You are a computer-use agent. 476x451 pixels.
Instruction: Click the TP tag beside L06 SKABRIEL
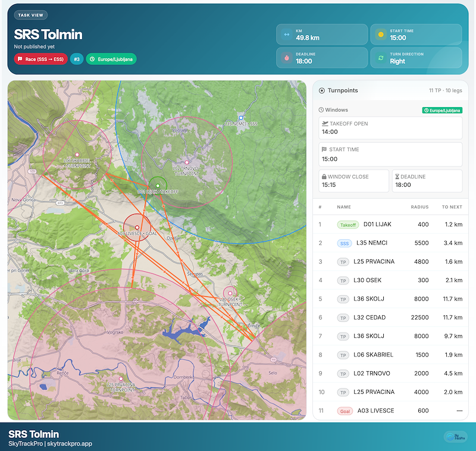(343, 355)
